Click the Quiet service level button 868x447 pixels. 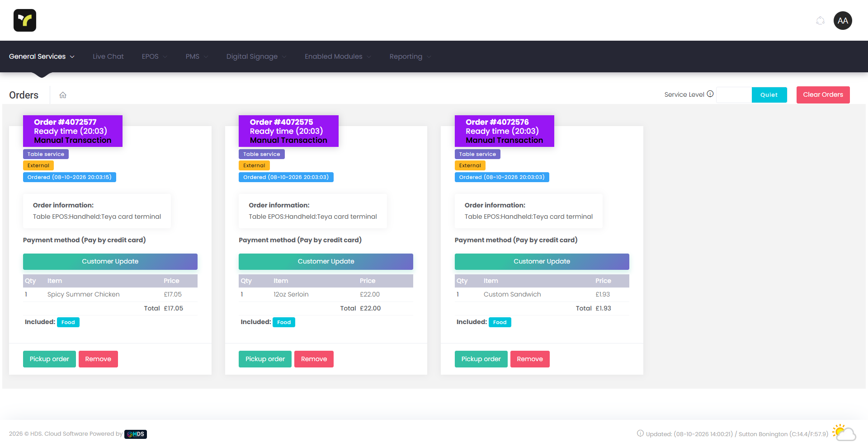(769, 95)
